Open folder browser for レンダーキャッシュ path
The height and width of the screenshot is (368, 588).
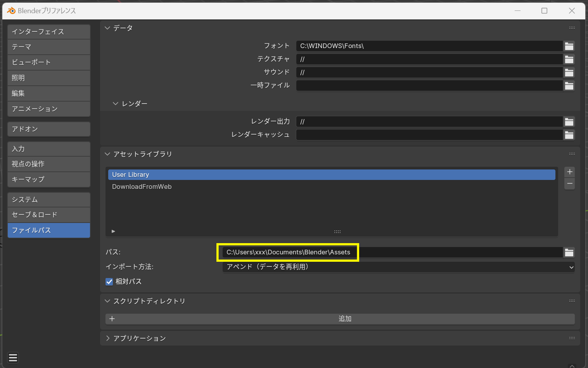(x=569, y=135)
